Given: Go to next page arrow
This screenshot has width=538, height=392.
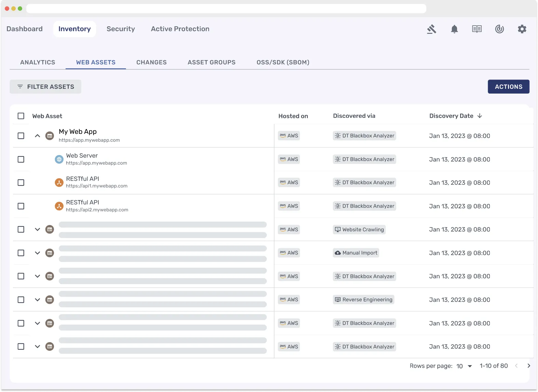Looking at the screenshot, I should point(529,366).
